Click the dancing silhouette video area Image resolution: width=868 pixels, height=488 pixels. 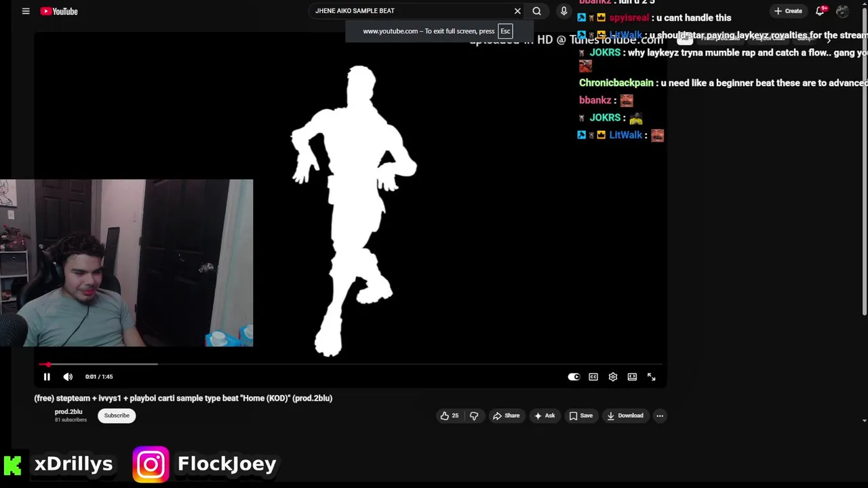pos(353,210)
